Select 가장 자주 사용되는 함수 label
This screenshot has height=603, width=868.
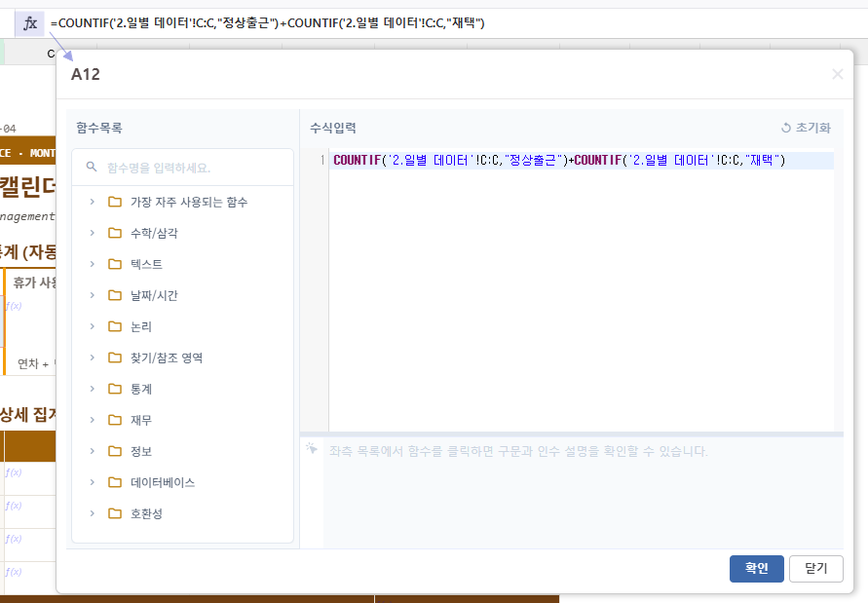pyautogui.click(x=189, y=202)
